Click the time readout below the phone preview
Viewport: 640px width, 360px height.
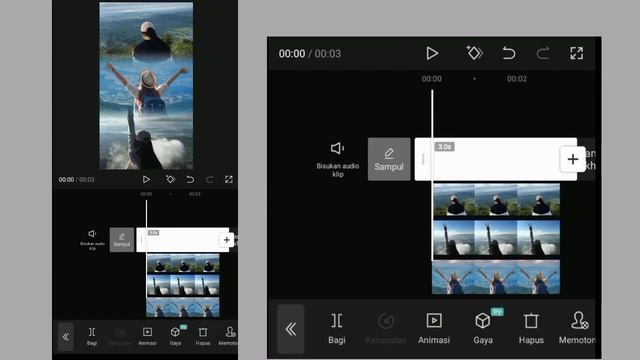point(76,180)
